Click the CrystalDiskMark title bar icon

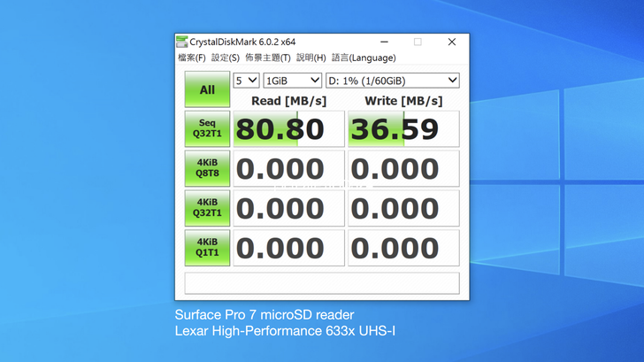182,42
